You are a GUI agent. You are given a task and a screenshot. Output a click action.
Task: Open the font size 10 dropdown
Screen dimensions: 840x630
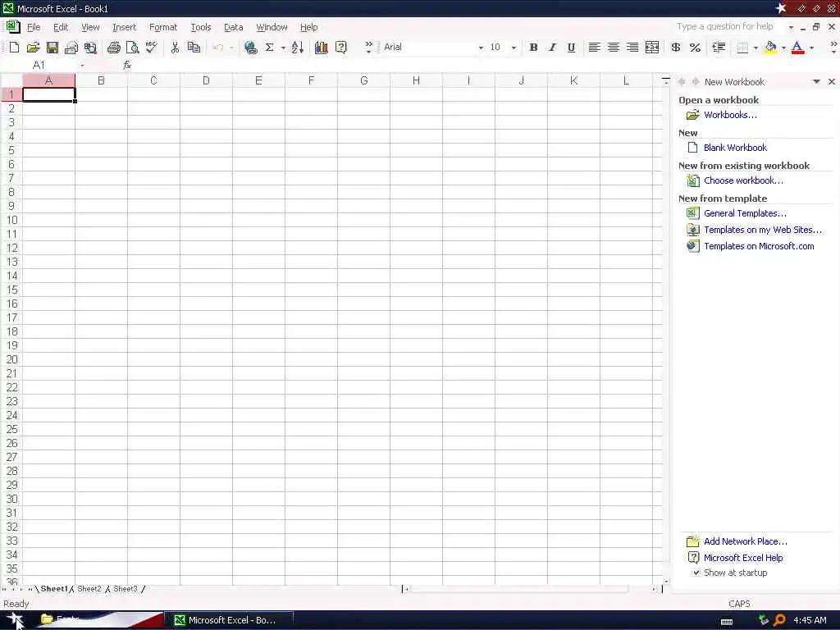click(514, 48)
